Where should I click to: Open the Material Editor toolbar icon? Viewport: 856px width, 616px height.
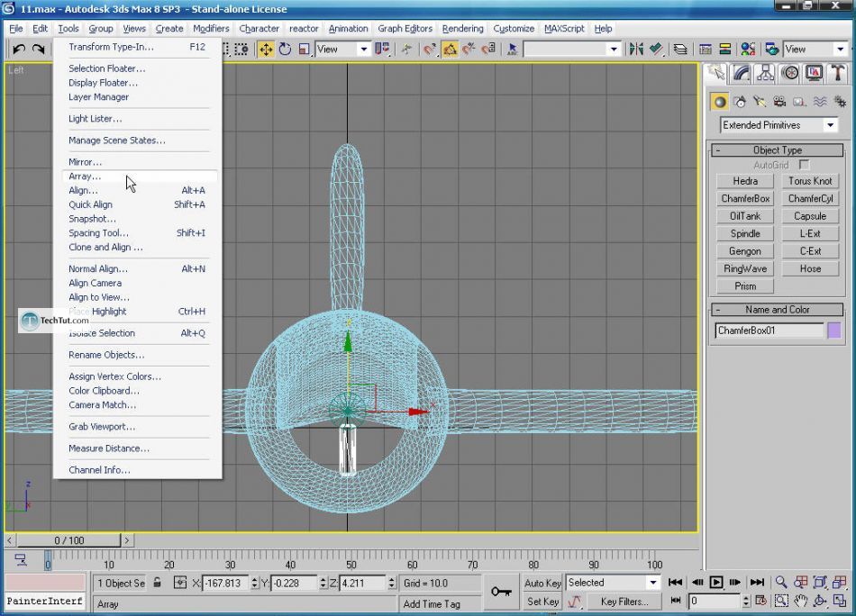(748, 50)
